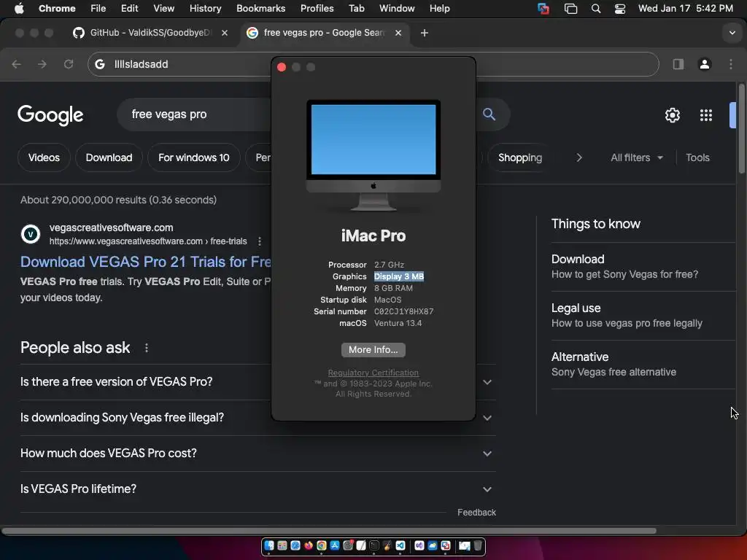Open Chrome tab search dropdown

pos(732,33)
